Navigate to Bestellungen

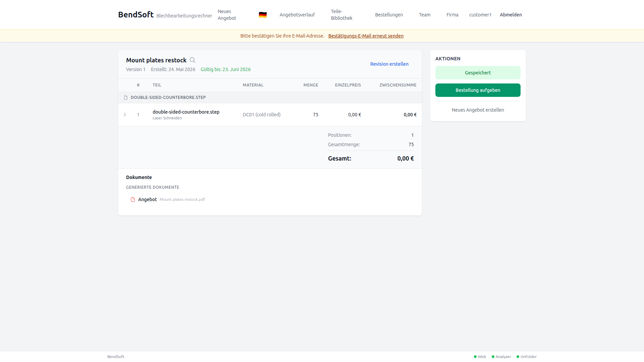point(389,15)
